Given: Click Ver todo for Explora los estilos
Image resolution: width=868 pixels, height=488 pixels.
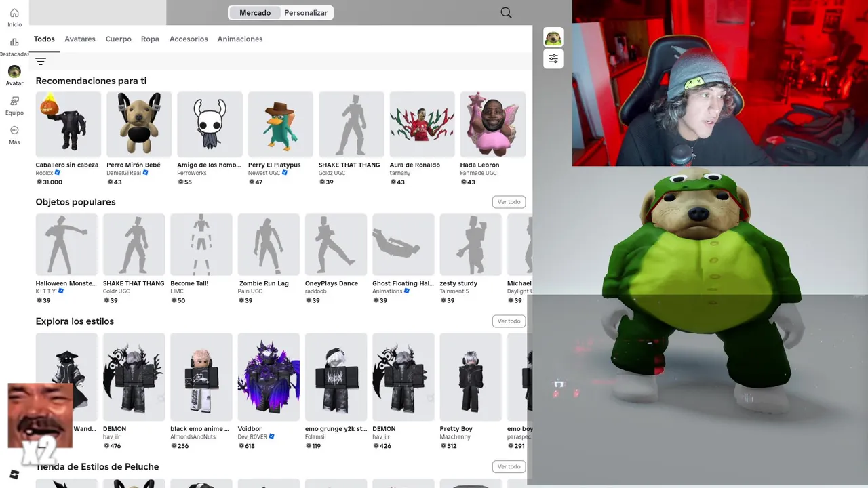Looking at the screenshot, I should click(x=509, y=321).
